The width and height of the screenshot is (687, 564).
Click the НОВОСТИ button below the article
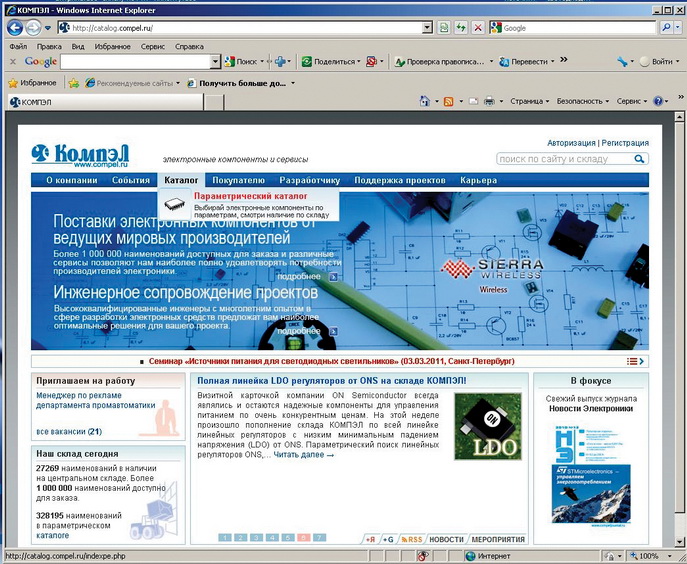446,539
